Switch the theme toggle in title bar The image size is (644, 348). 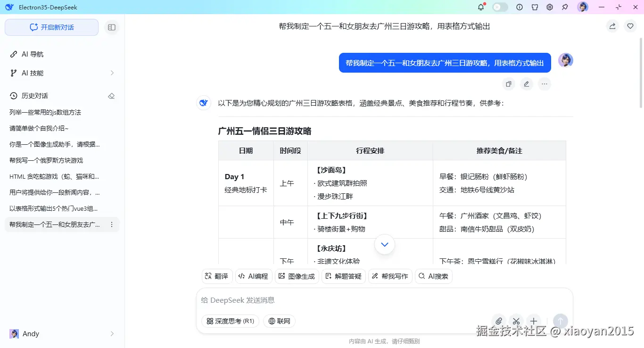[500, 7]
